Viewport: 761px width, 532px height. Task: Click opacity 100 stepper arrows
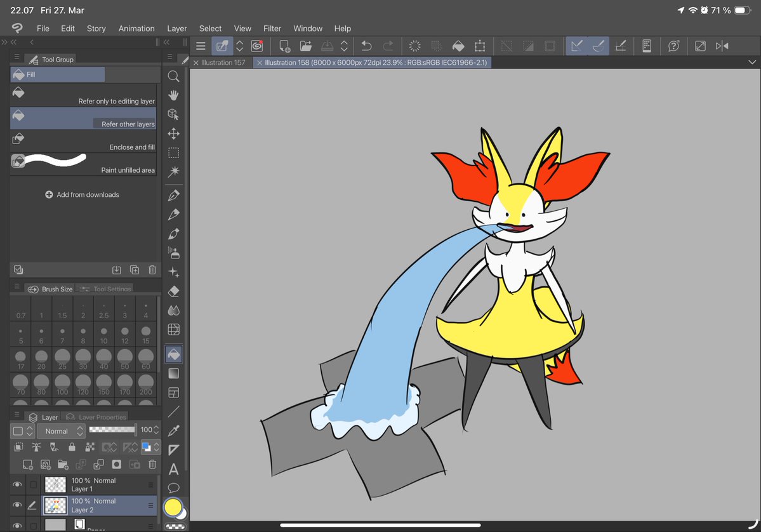pos(156,430)
